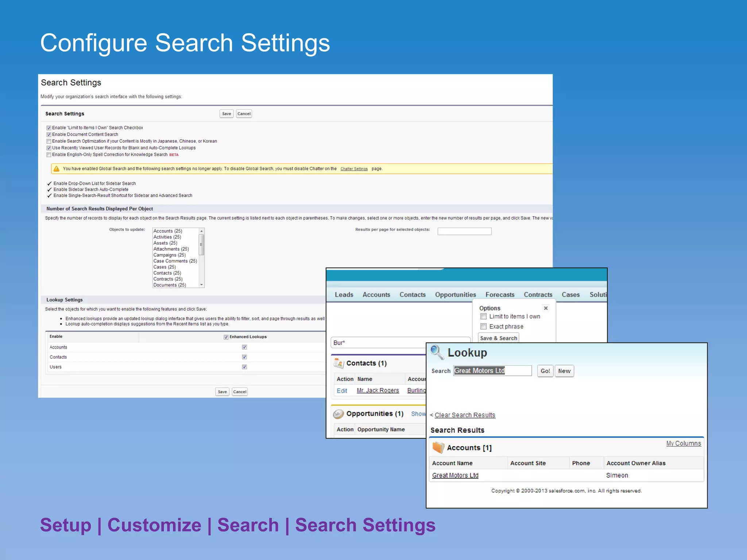This screenshot has width=747, height=560.
Task: Close the search Options popup
Action: click(546, 308)
